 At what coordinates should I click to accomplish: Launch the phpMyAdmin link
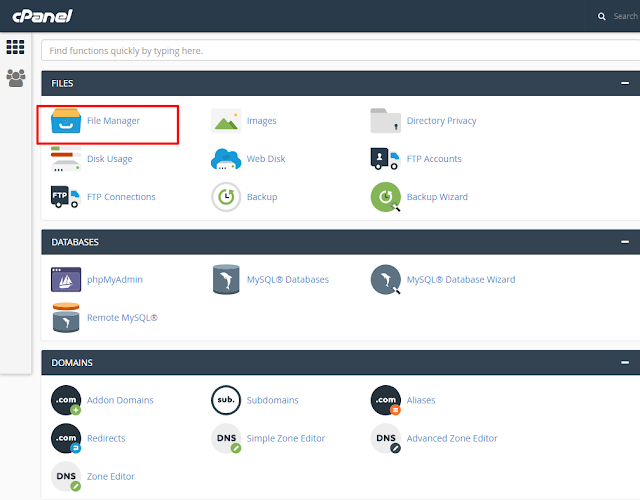(x=115, y=280)
